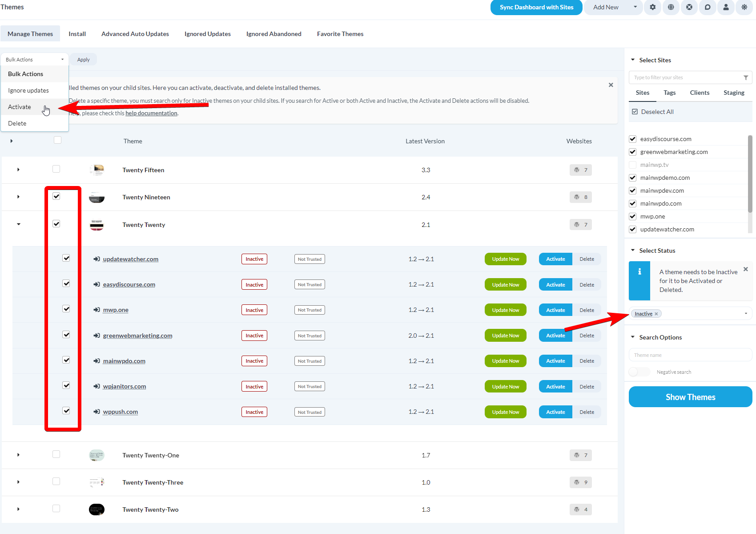Image resolution: width=756 pixels, height=534 pixels.
Task: Click the Show Themes button
Action: click(690, 396)
